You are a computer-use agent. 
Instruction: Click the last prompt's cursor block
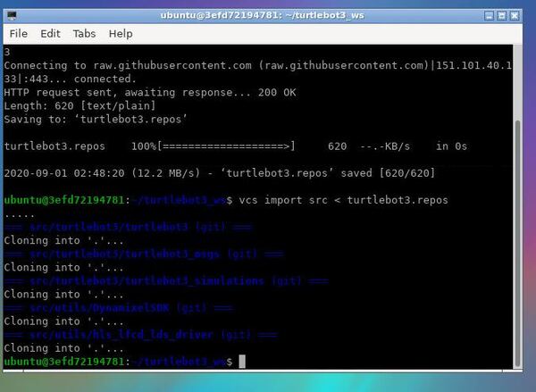point(242,362)
